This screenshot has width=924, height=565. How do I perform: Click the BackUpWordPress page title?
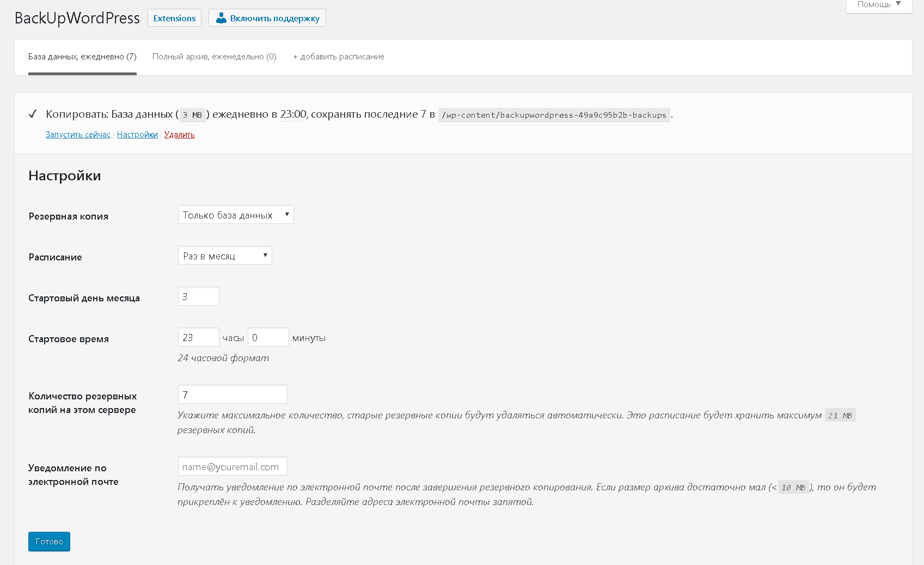77,18
